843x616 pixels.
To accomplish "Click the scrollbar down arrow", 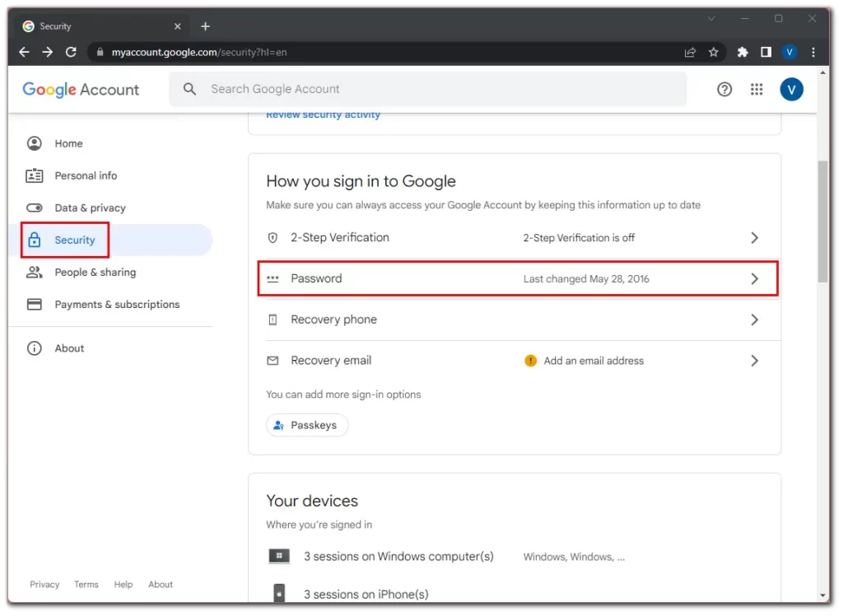I will point(822,595).
